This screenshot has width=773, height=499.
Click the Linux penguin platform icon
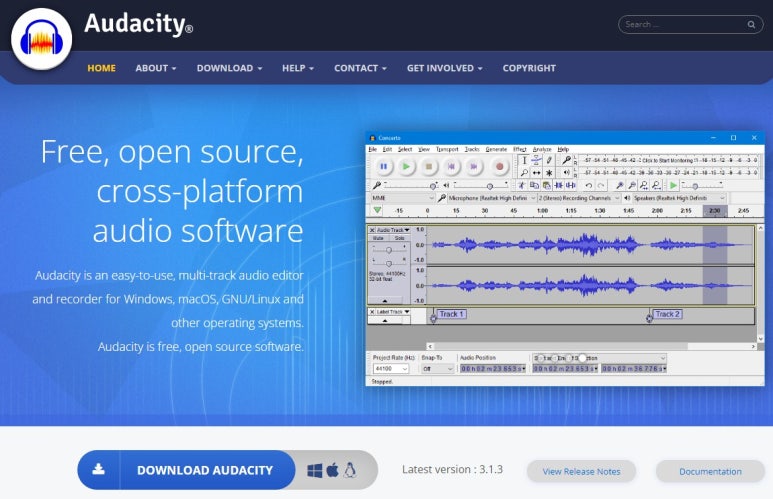(350, 470)
